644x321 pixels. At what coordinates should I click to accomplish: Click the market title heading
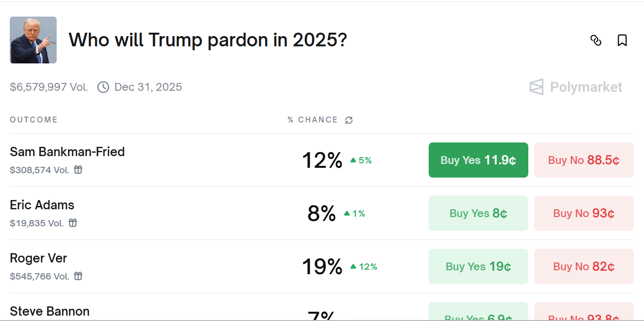pos(208,40)
